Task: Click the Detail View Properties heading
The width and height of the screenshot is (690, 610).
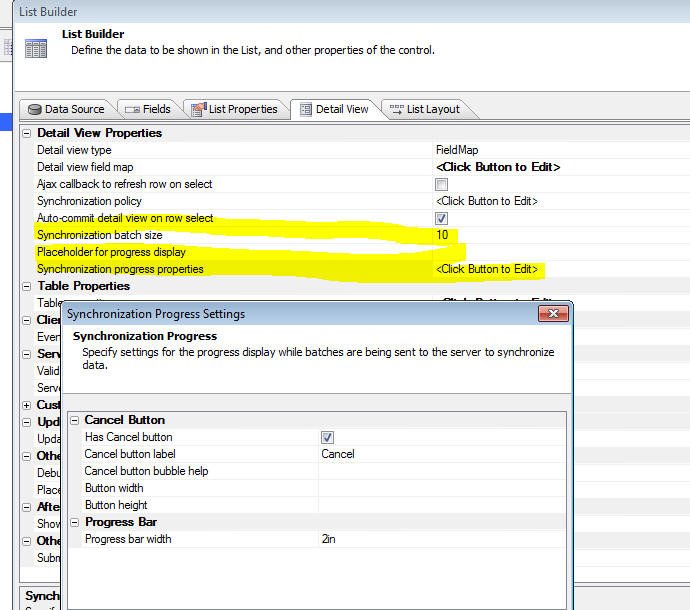Action: (99, 133)
